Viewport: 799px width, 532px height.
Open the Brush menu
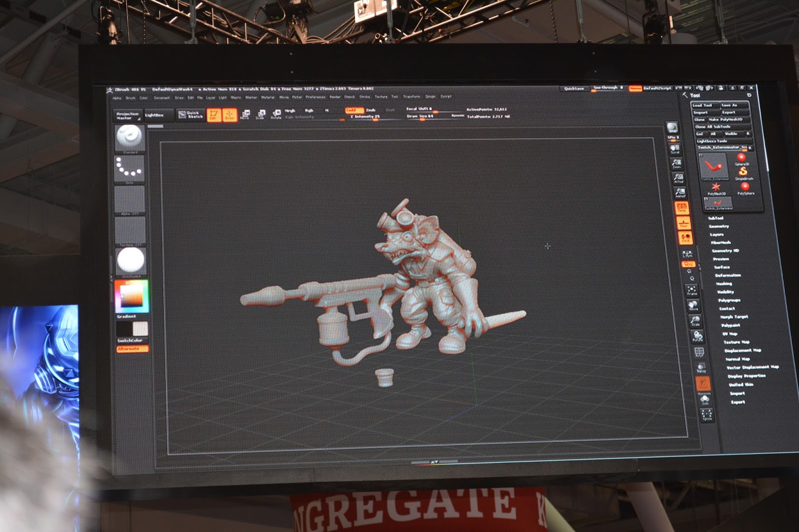point(130,98)
